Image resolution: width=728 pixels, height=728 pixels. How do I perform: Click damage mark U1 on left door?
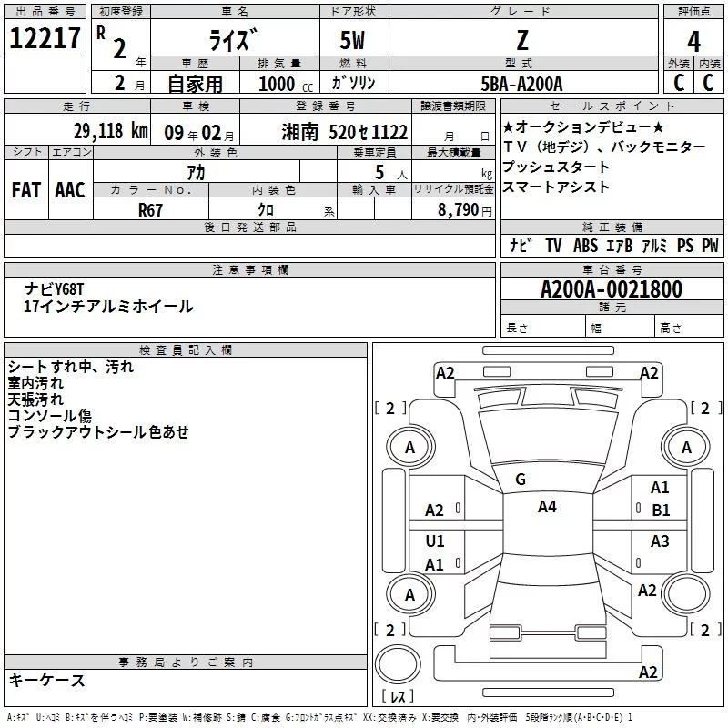(x=435, y=541)
